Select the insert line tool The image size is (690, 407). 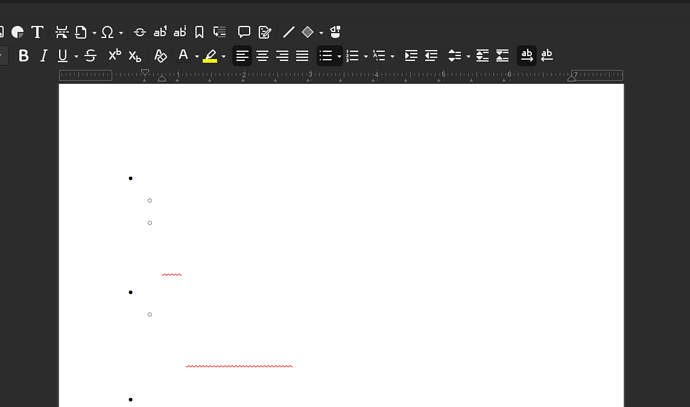click(x=288, y=32)
